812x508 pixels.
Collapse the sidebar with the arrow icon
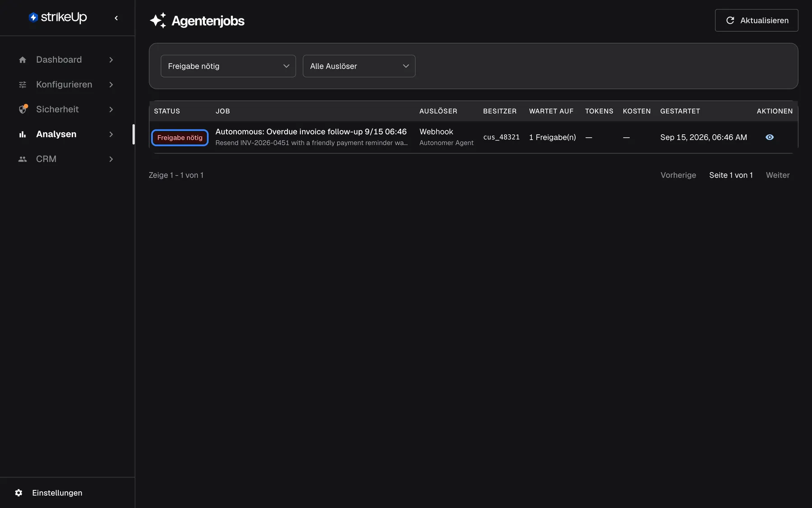click(x=116, y=18)
